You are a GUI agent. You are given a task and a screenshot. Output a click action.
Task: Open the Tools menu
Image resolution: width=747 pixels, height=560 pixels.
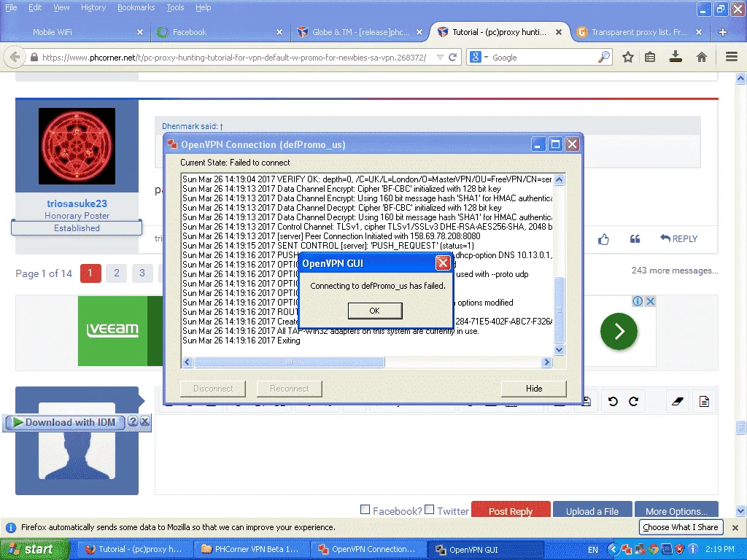(x=175, y=7)
